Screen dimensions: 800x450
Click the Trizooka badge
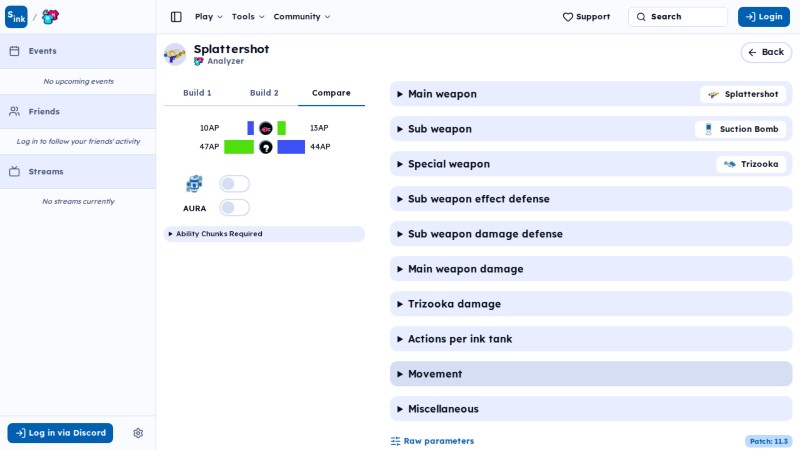[751, 164]
